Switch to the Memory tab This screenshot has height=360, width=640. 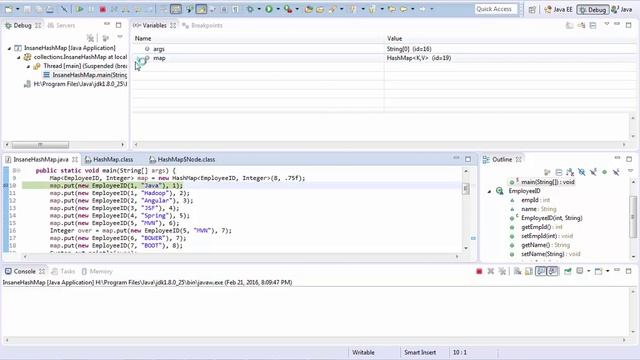click(x=97, y=271)
